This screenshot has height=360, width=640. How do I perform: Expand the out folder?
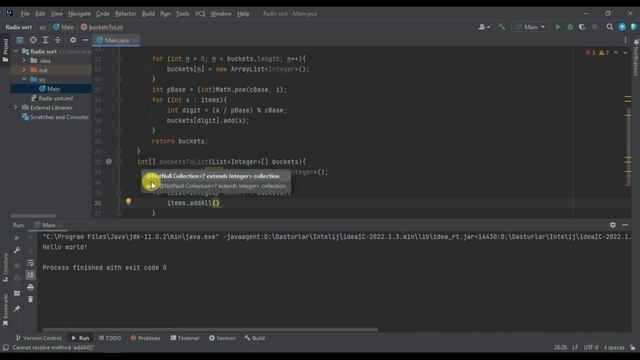(x=24, y=70)
